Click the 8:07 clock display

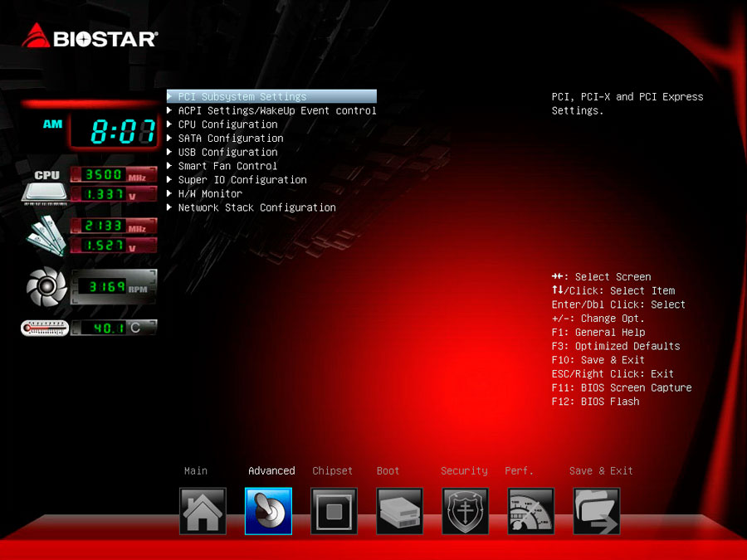(x=115, y=131)
